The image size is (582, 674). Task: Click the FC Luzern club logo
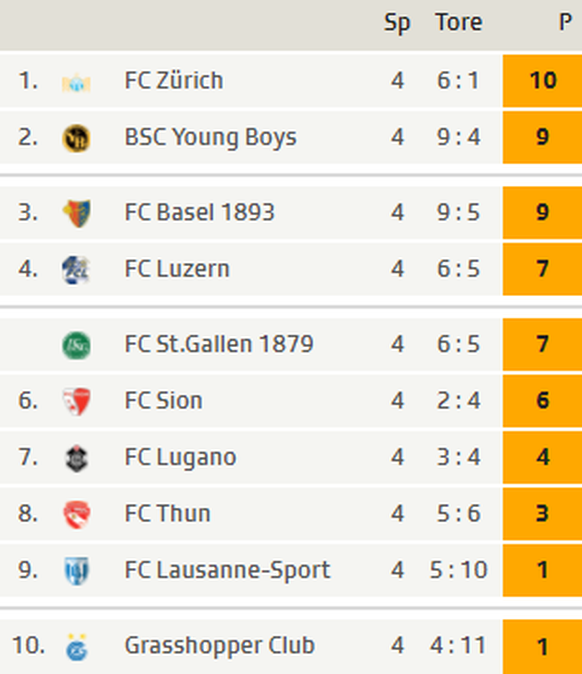point(76,270)
